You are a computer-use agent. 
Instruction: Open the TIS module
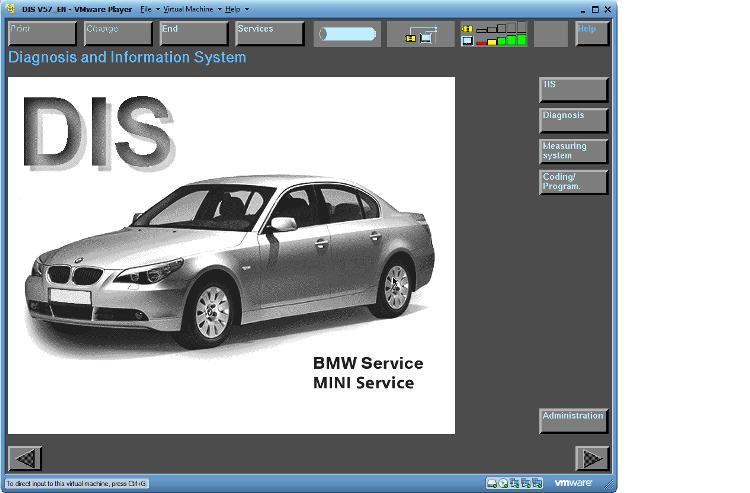574,89
